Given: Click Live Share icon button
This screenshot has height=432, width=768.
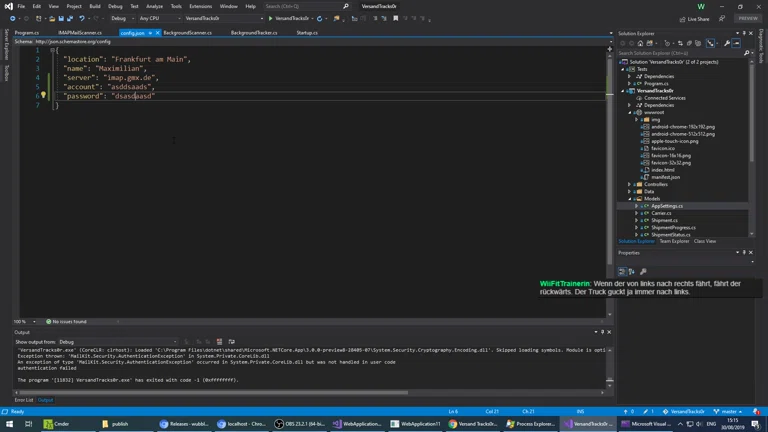Looking at the screenshot, I should (695, 19).
